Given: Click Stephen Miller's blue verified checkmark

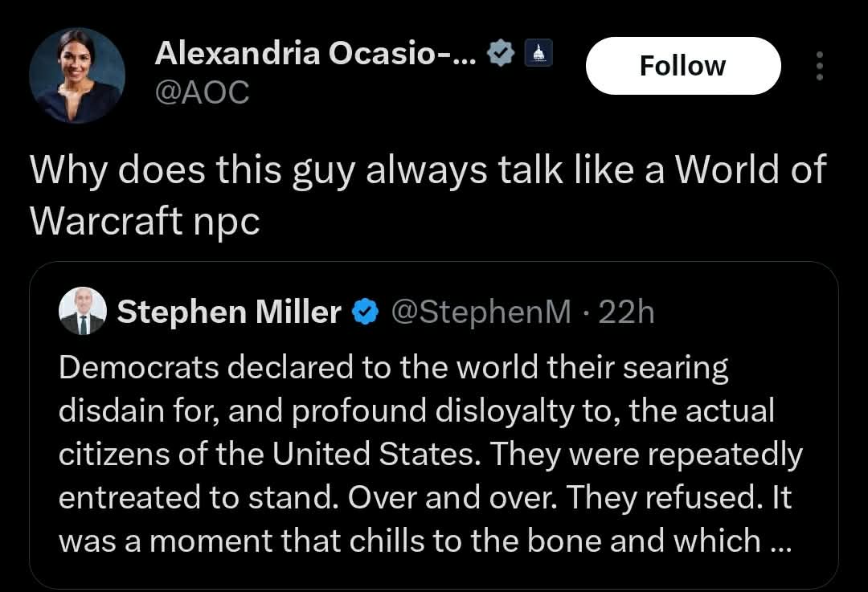Looking at the screenshot, I should [366, 312].
